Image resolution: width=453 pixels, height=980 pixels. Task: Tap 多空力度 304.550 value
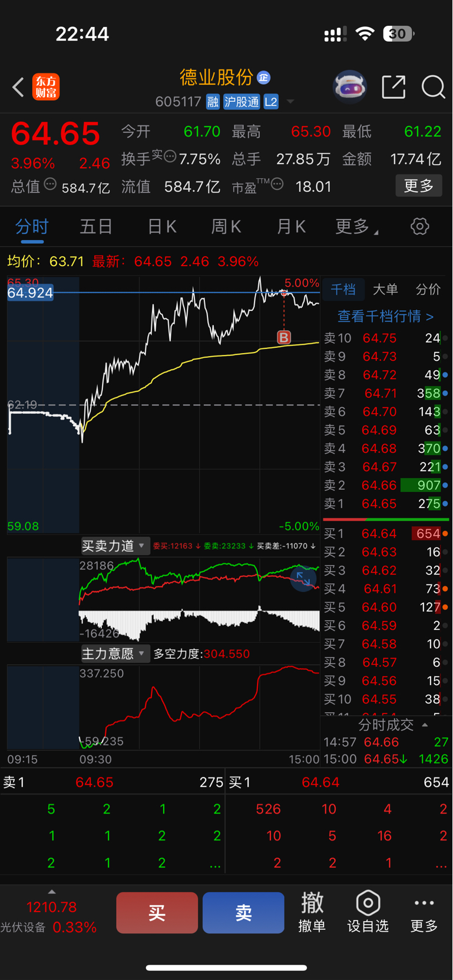201,654
